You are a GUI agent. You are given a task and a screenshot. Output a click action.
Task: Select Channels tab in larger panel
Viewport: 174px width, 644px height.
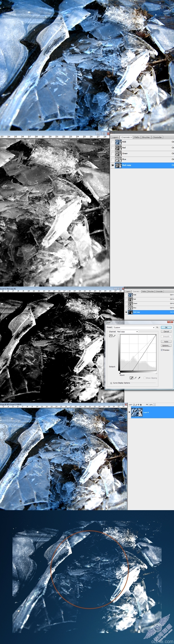126,137
